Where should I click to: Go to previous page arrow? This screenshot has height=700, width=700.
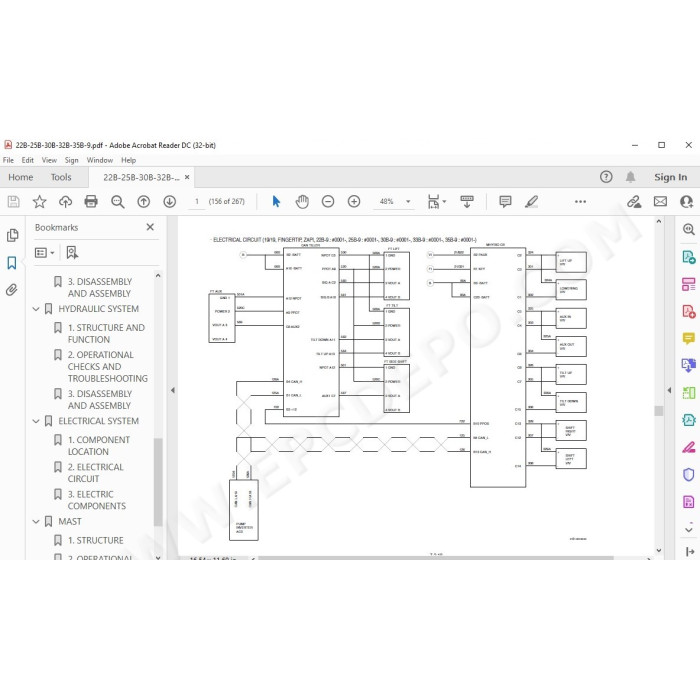(x=143, y=202)
